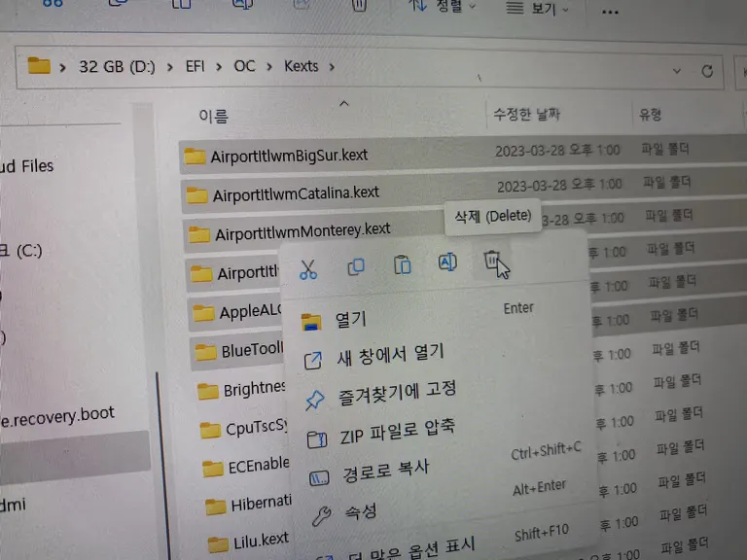Image resolution: width=747 pixels, height=560 pixels.
Task: Select the ECEnabler folder row
Action: click(246, 467)
